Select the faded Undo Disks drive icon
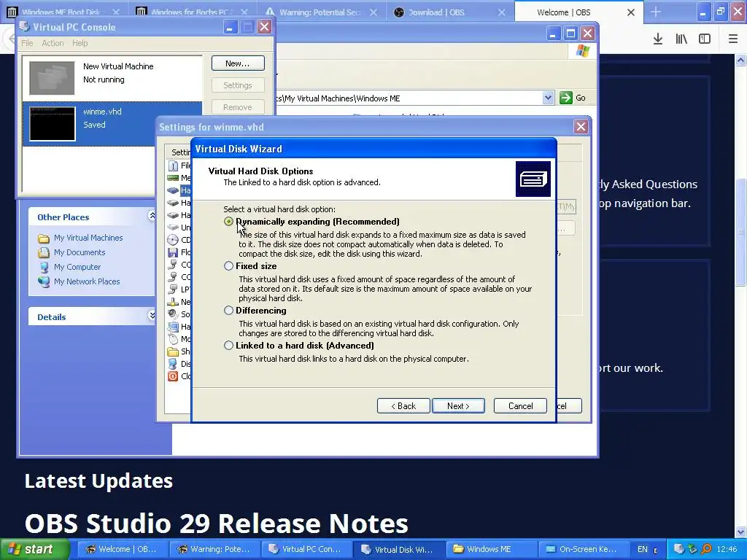747x560 pixels. pos(173,227)
